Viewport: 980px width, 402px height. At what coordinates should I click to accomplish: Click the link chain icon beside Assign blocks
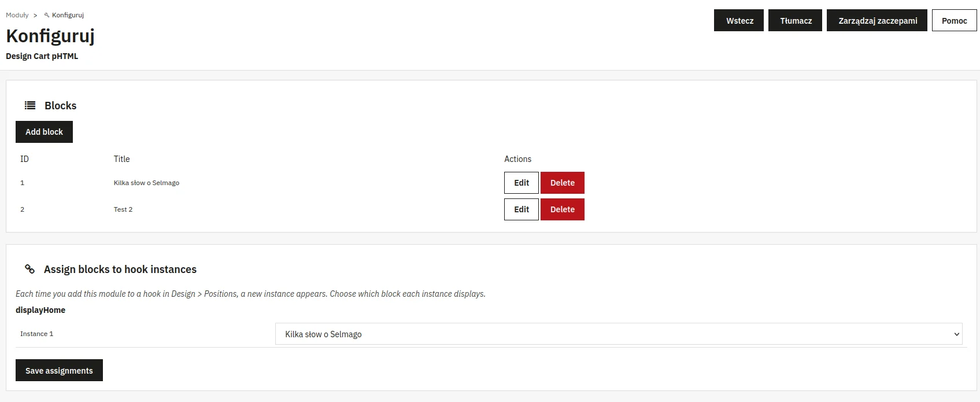[x=29, y=269]
